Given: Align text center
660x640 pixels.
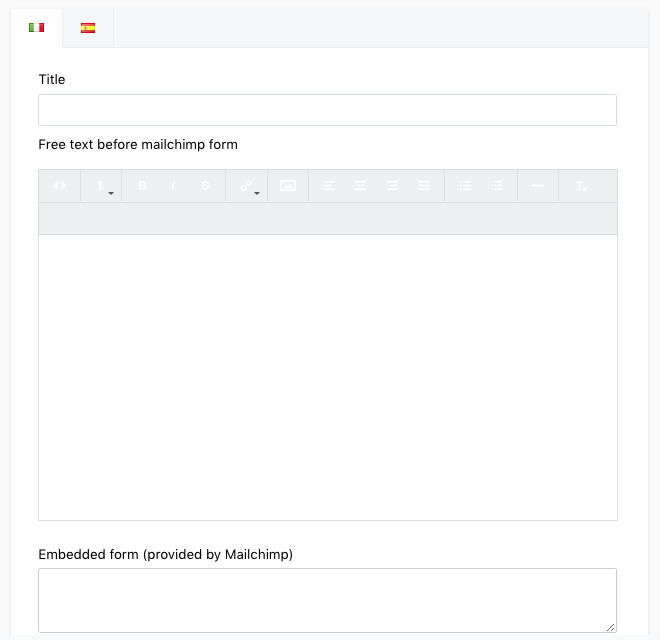Looking at the screenshot, I should [360, 186].
